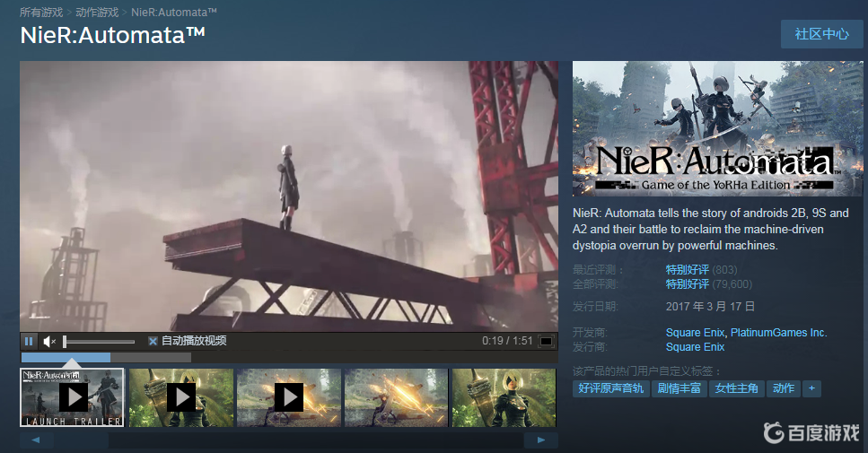Select the Launch Trailer thumbnail
The image size is (868, 453).
tap(72, 397)
